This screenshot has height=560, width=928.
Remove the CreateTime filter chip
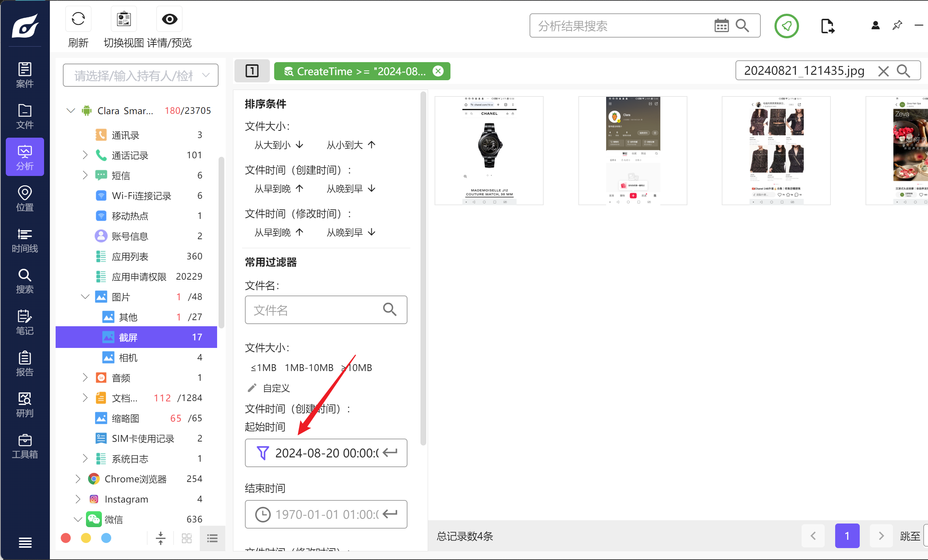(438, 71)
